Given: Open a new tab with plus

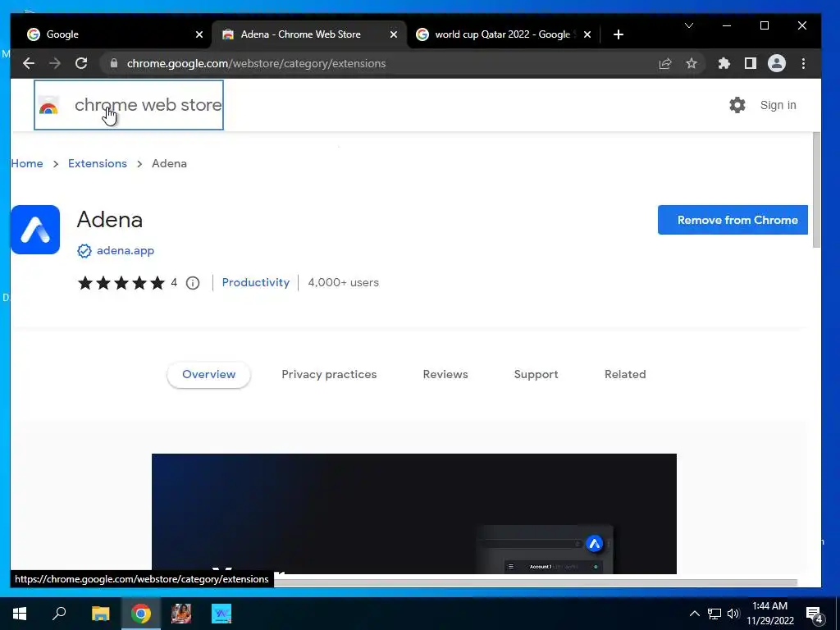Looking at the screenshot, I should (x=619, y=34).
